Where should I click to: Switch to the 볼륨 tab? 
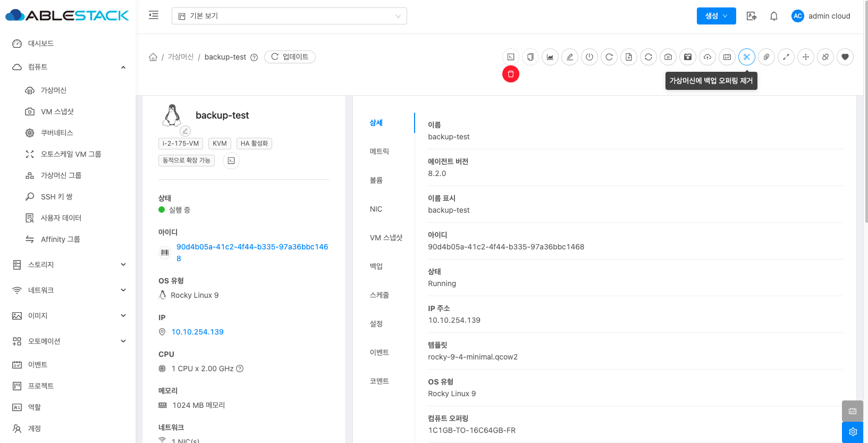pos(376,180)
